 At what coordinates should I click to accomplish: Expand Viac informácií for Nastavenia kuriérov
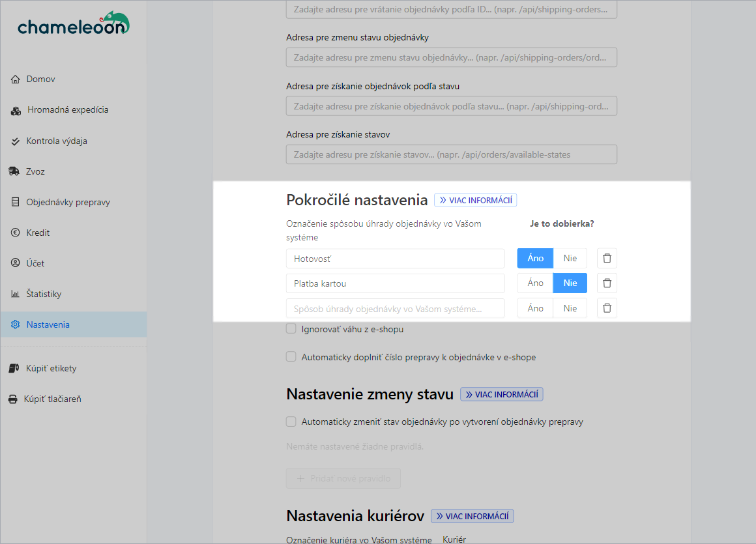tap(472, 517)
